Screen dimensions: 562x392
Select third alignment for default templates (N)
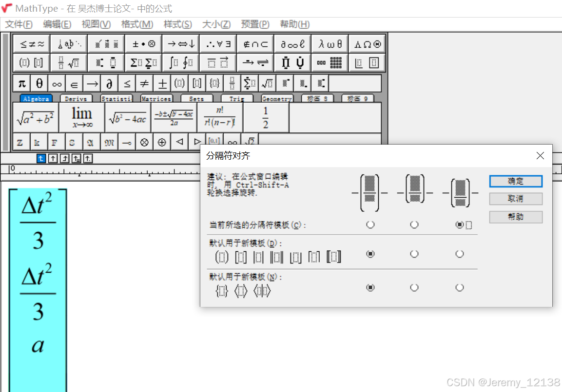click(460, 287)
